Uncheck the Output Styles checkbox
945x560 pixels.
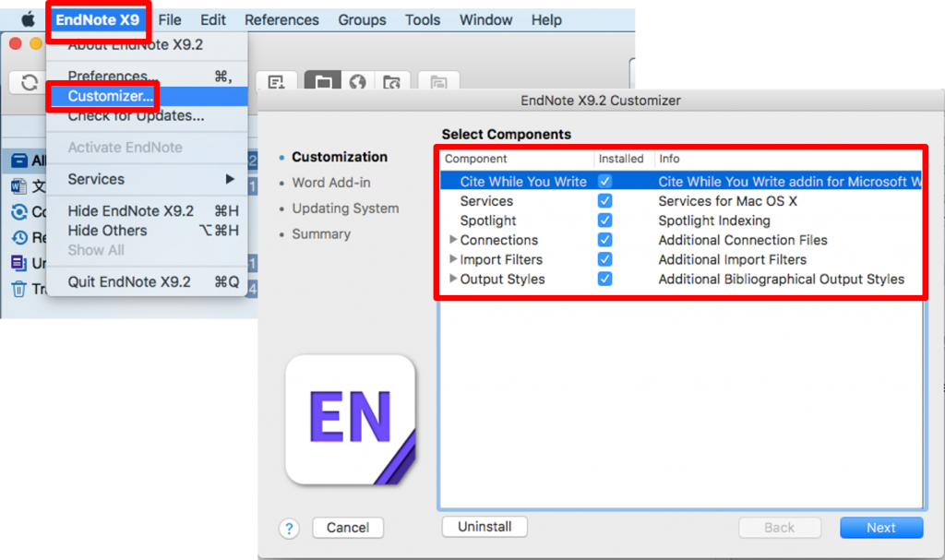click(x=604, y=280)
